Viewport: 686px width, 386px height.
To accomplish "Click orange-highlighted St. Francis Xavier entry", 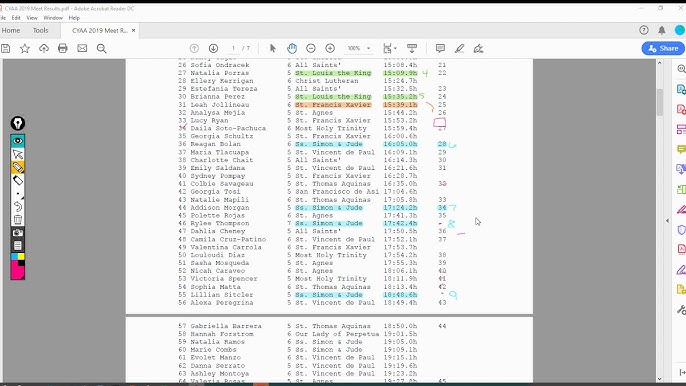I will click(333, 105).
